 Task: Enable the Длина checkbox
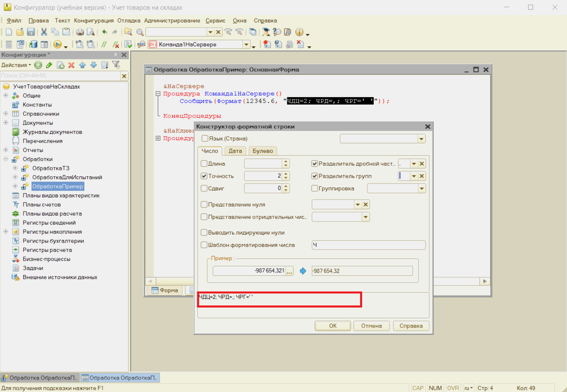204,164
